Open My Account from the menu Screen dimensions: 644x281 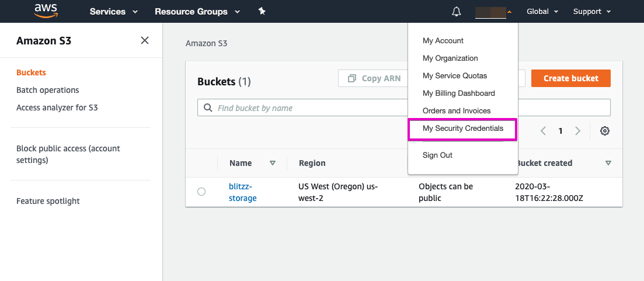[443, 41]
